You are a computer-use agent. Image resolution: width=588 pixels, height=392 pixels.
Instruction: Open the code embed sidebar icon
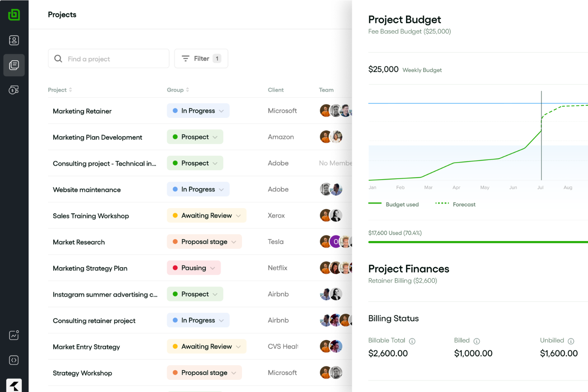click(14, 360)
